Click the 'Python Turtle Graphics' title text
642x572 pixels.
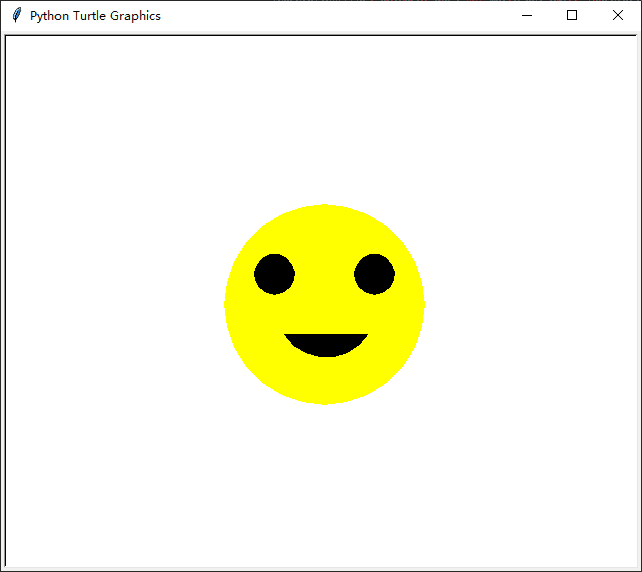[x=95, y=16]
